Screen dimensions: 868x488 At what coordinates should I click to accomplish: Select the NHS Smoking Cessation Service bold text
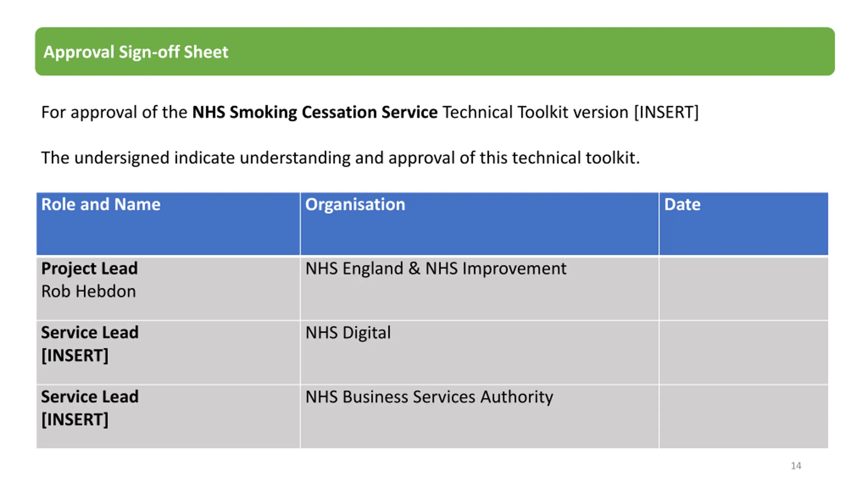[x=315, y=112]
